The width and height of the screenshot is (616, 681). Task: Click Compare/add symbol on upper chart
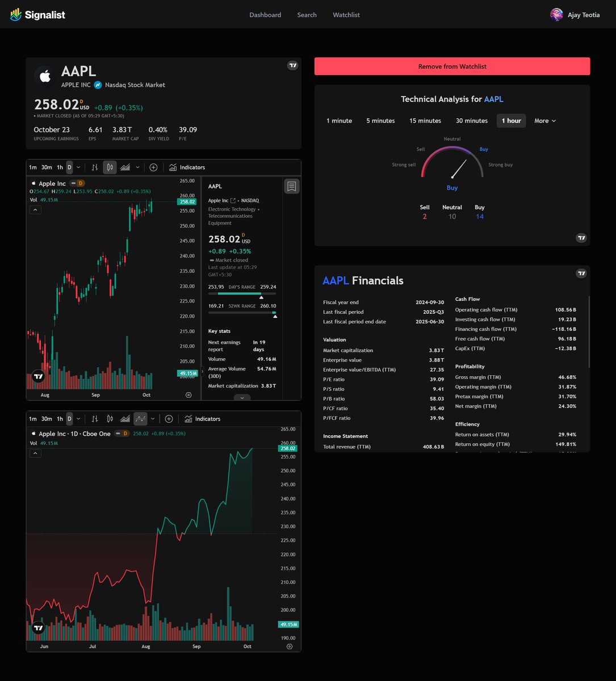pyautogui.click(x=153, y=167)
